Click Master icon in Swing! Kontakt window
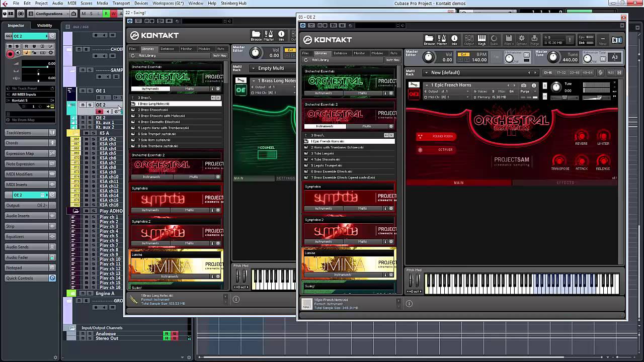 pos(269,36)
